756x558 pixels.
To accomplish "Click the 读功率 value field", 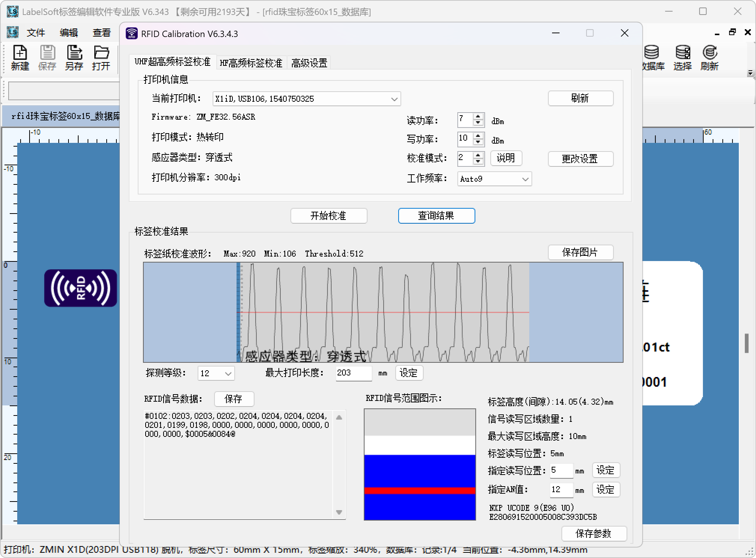I will (x=465, y=120).
